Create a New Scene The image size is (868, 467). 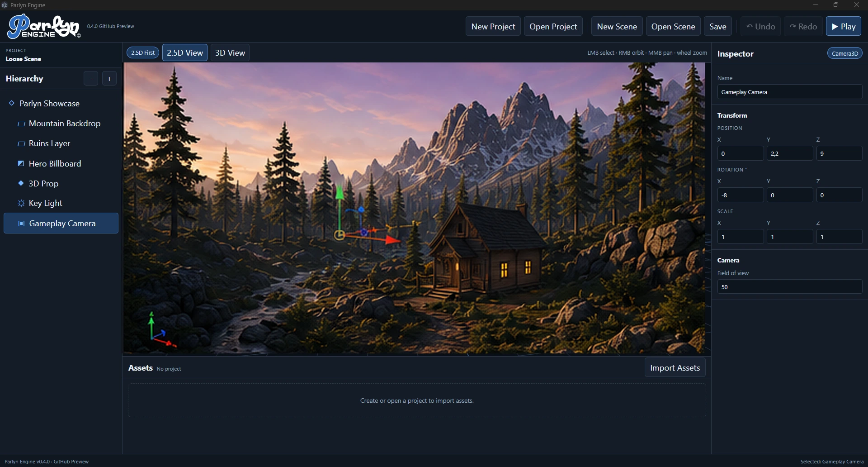coord(617,26)
